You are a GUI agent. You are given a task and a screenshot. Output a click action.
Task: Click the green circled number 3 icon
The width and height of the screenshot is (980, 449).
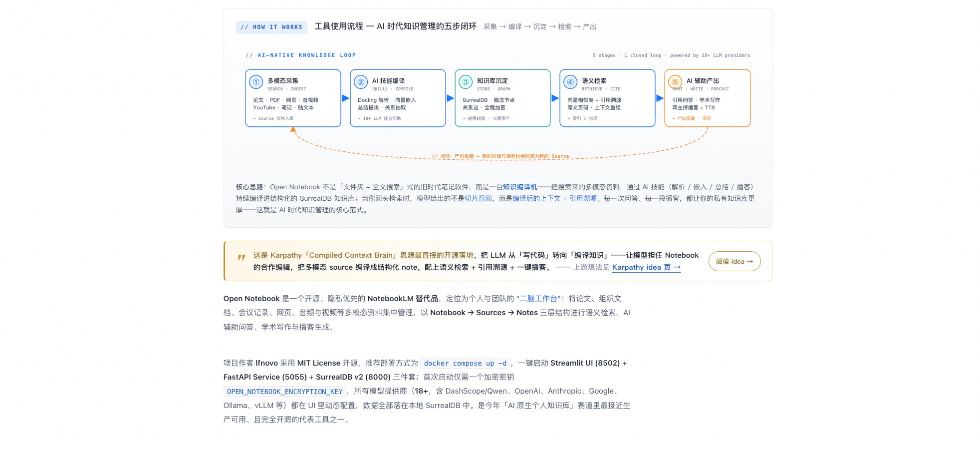[466, 82]
